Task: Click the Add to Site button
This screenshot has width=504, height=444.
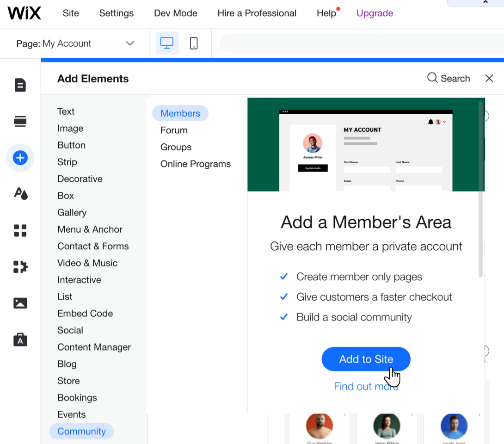Action: (366, 359)
